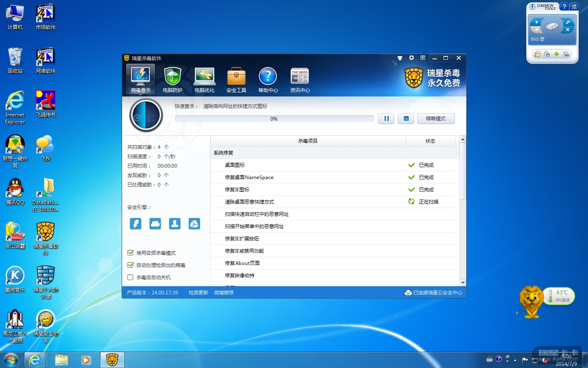Select the 联想一键恢复 desktop icon
Screen dimensions: 588x368
coord(15,151)
